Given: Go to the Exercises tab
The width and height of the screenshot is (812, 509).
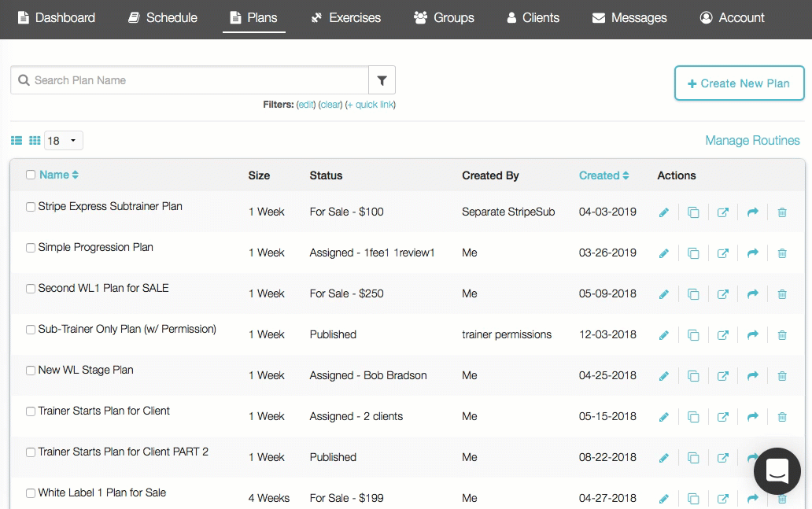Looking at the screenshot, I should click(x=345, y=17).
